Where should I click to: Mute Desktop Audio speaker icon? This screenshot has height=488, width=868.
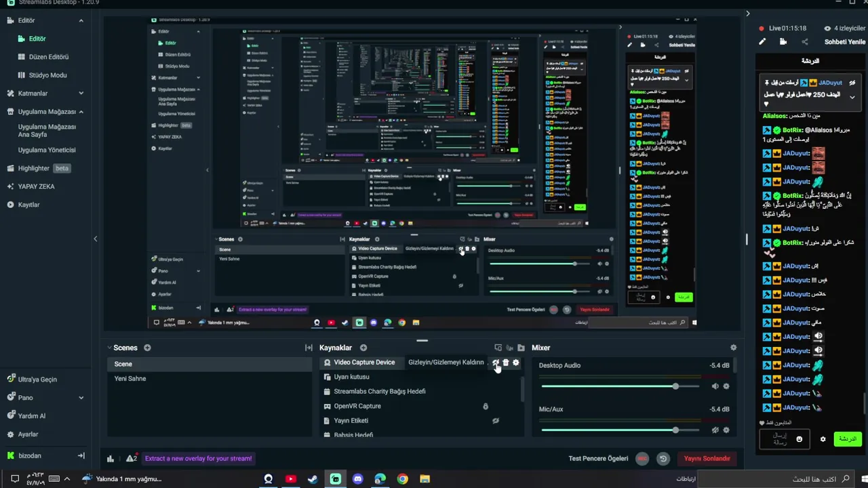click(x=715, y=386)
